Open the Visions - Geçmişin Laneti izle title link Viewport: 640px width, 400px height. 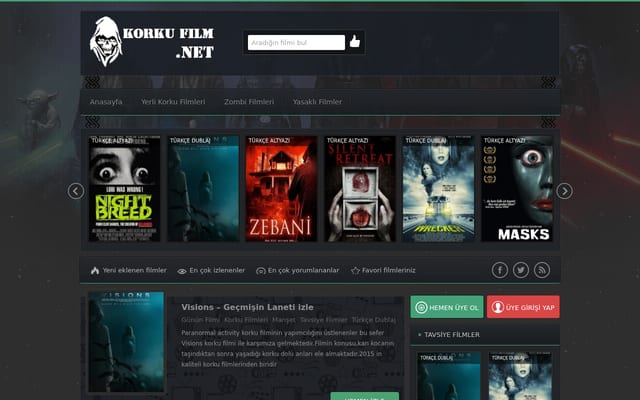click(x=247, y=307)
